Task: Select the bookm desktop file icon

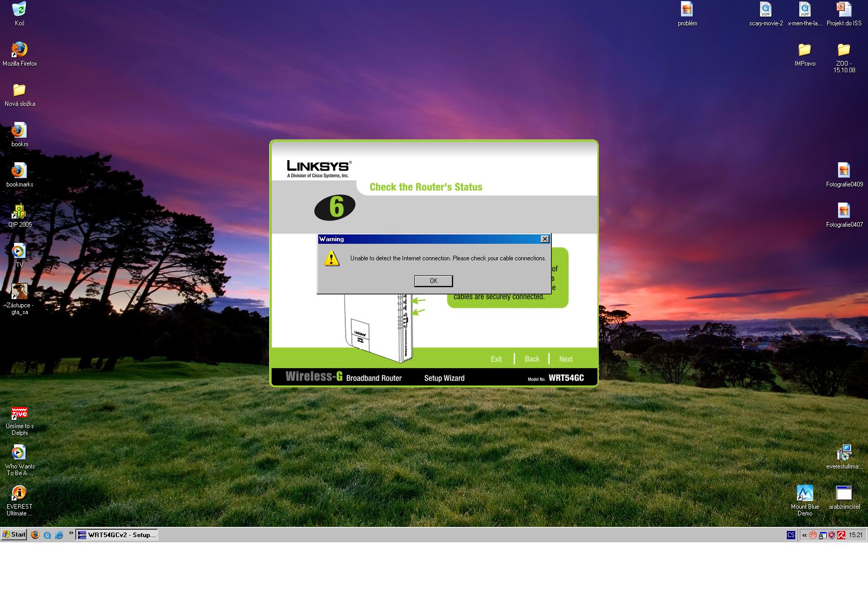Action: (x=20, y=135)
